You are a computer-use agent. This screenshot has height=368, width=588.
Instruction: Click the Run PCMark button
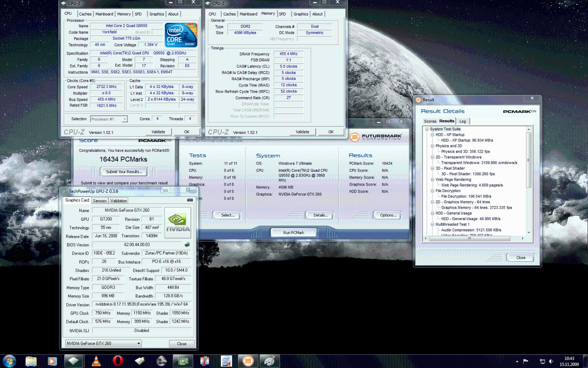point(294,233)
